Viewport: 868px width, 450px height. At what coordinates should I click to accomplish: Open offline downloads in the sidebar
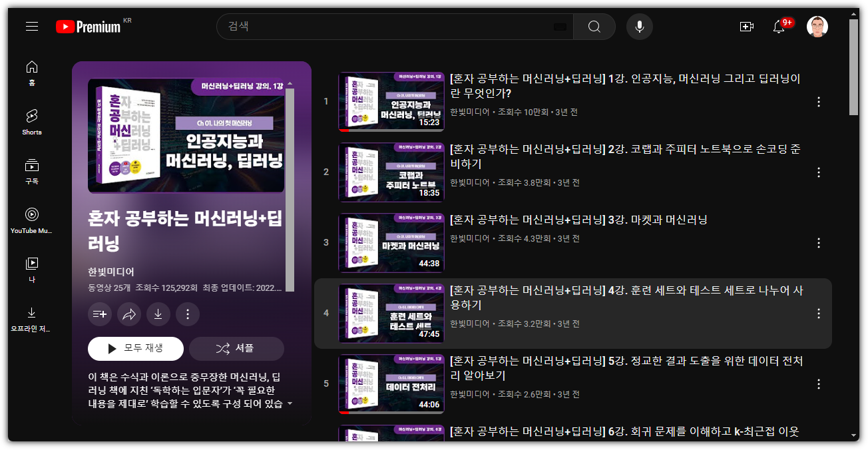32,319
